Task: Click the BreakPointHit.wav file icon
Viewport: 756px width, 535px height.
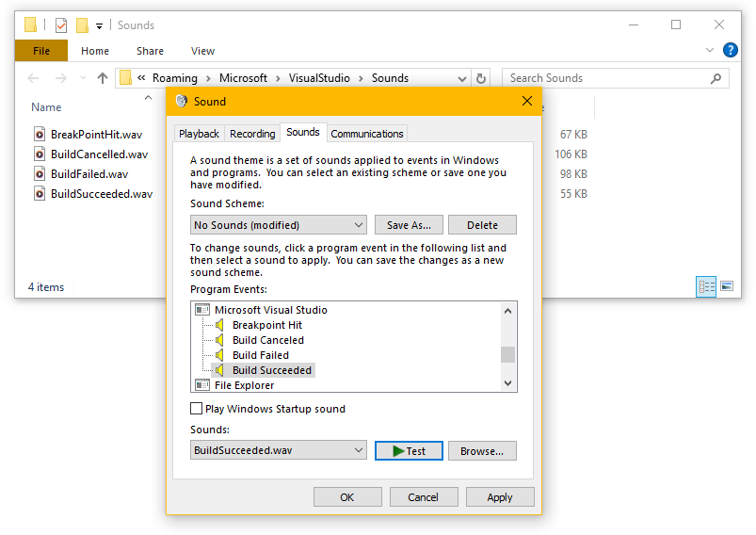Action: (x=40, y=134)
